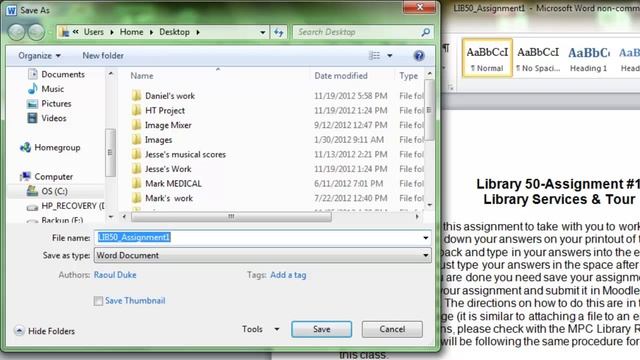The image size is (640, 360).
Task: Click the navigation pane vertical scrollbar thumb
Action: point(110,152)
